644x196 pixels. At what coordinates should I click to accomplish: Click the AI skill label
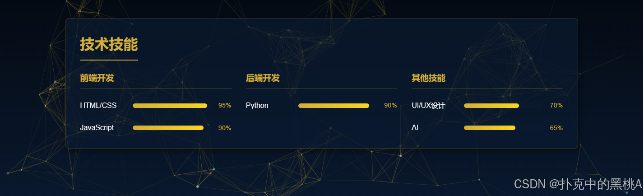pos(415,128)
